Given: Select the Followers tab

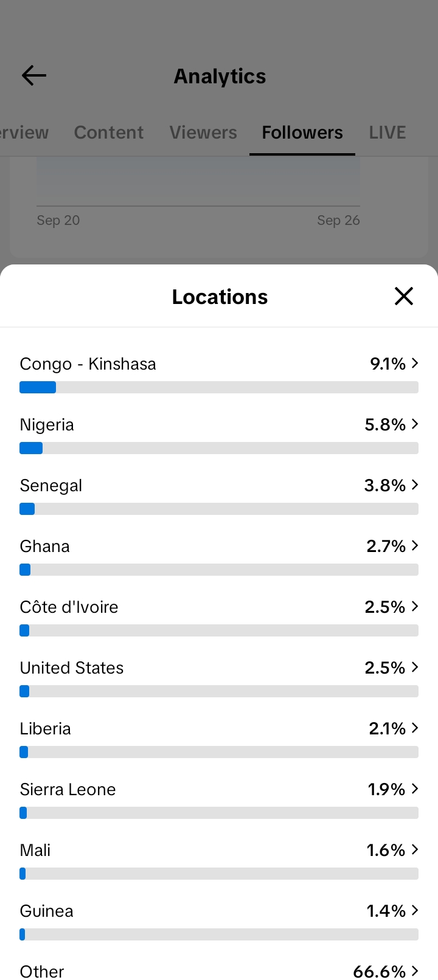Looking at the screenshot, I should pos(302,133).
